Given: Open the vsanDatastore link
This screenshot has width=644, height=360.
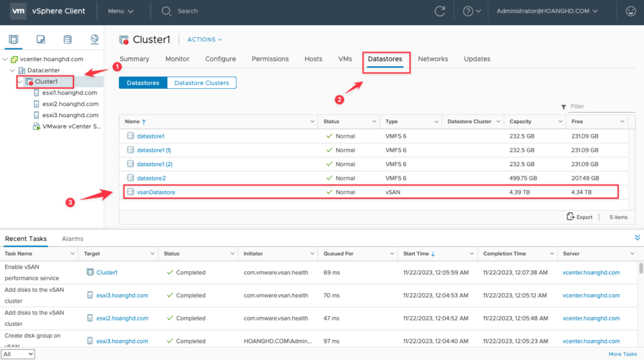Looking at the screenshot, I should 156,192.
